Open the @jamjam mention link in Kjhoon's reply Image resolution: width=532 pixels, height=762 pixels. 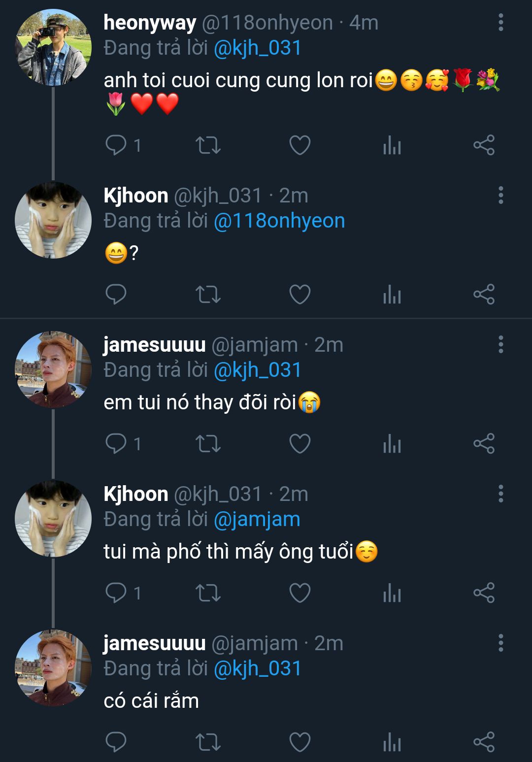pos(257,519)
